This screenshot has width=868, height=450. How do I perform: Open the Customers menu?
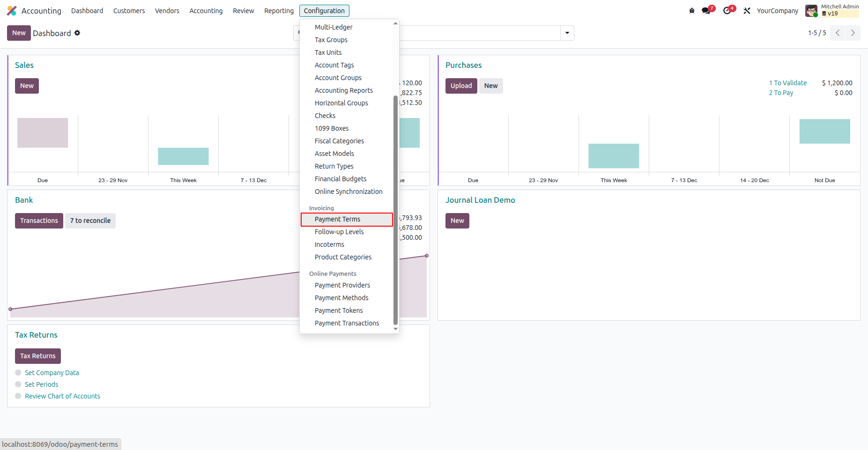tap(129, 11)
